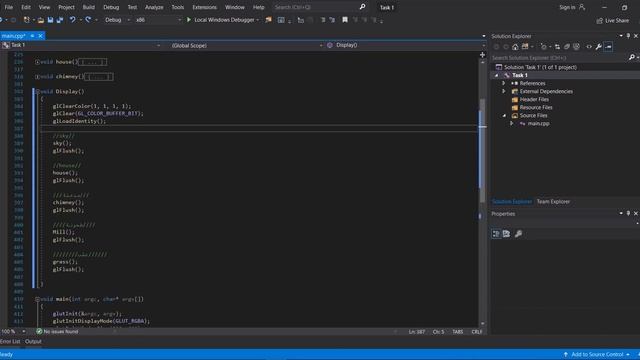640x360 pixels.
Task: Click the Live Share button
Action: [x=613, y=20]
